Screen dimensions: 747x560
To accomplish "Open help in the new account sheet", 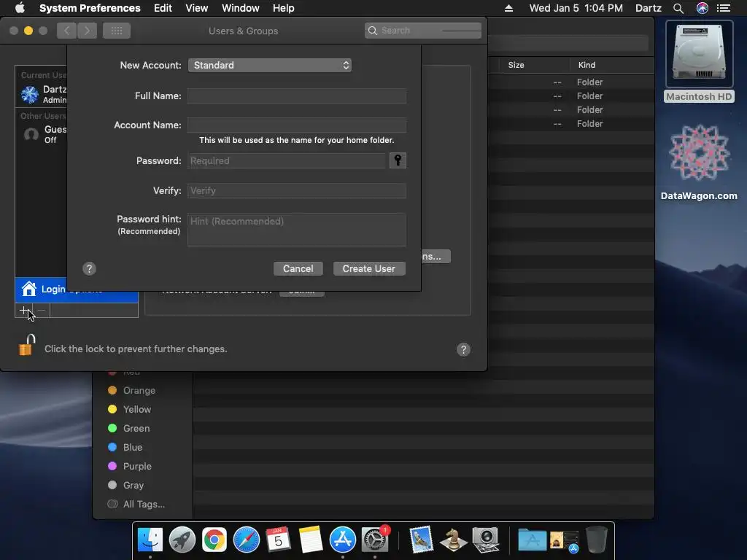I will 89,268.
